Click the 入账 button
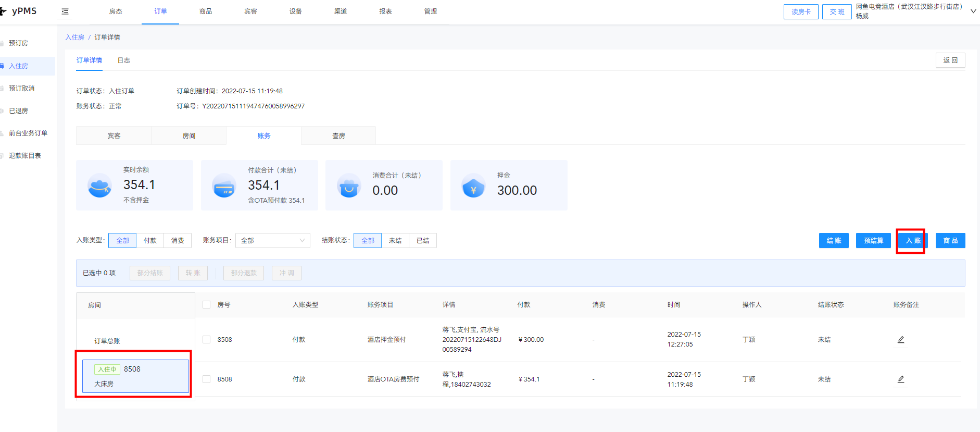This screenshot has height=432, width=980. [913, 240]
